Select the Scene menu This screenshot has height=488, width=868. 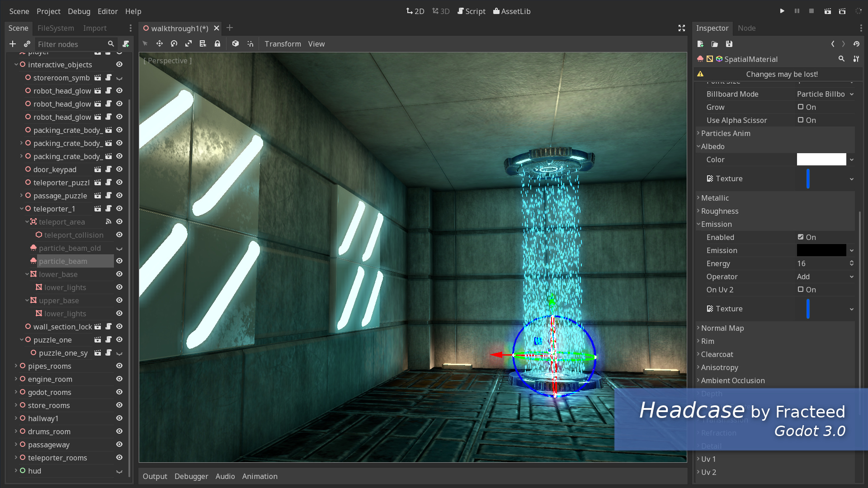coord(18,11)
